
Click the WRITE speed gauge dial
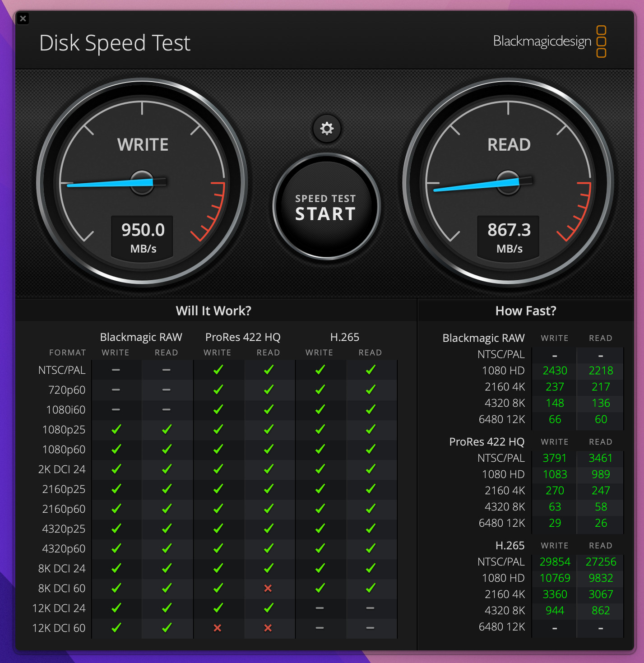pos(142,183)
